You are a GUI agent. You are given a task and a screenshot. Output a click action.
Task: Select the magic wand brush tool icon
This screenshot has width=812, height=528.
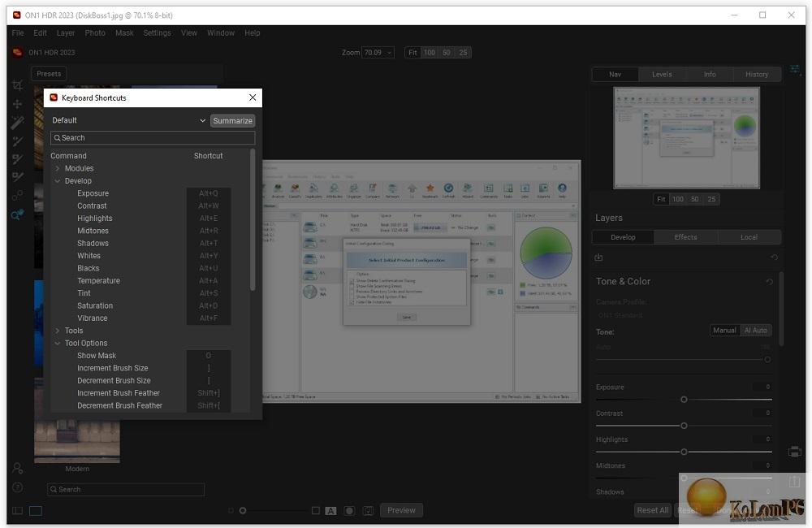pyautogui.click(x=17, y=123)
